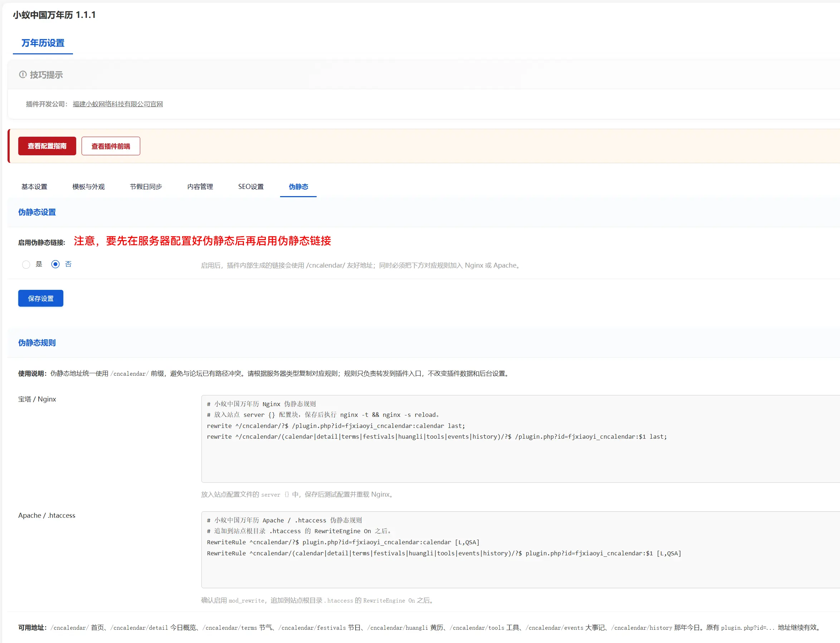Select the 伪静态 tab
The width and height of the screenshot is (840, 643).
[298, 187]
